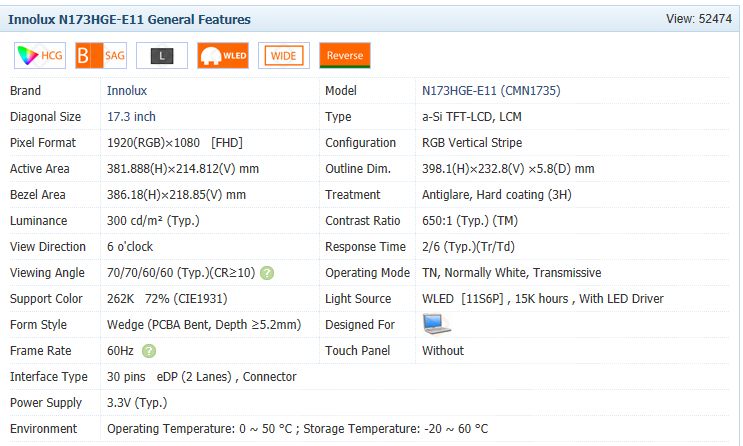Select the 398.1(H)×232.8(V) ×5.8(D) mm outline value
Image resolution: width=743 pixels, height=446 pixels.
click(508, 169)
